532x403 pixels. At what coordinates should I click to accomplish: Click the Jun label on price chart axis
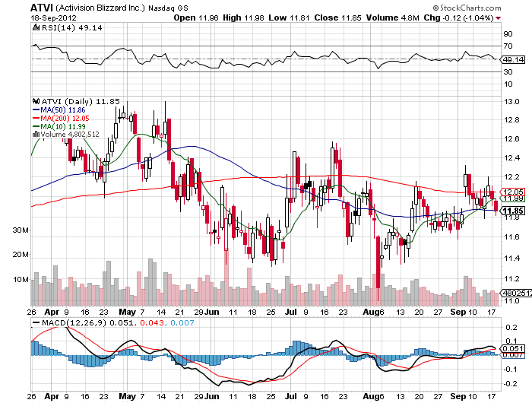[x=212, y=312]
